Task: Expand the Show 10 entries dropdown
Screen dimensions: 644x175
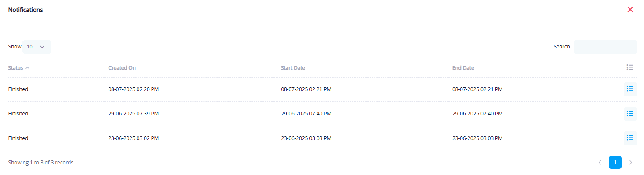Action: pos(36,47)
